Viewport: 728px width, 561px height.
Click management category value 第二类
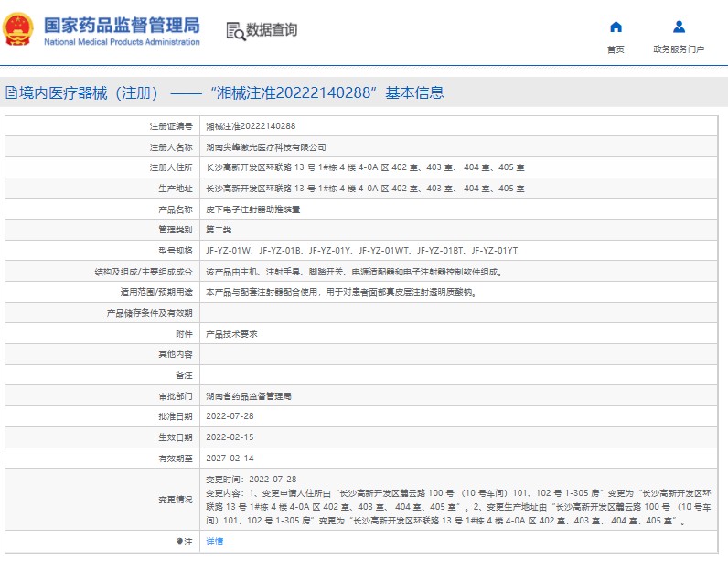(x=219, y=230)
